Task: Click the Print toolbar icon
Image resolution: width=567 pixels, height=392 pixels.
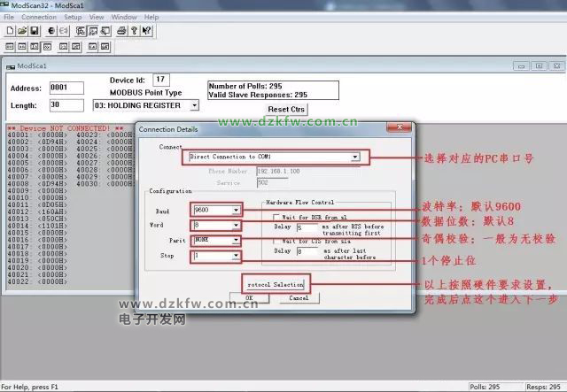Action: point(121,31)
